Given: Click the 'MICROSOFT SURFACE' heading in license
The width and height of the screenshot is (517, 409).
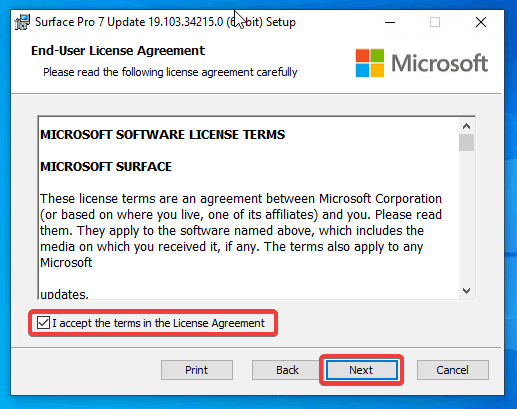Looking at the screenshot, I should point(106,167).
